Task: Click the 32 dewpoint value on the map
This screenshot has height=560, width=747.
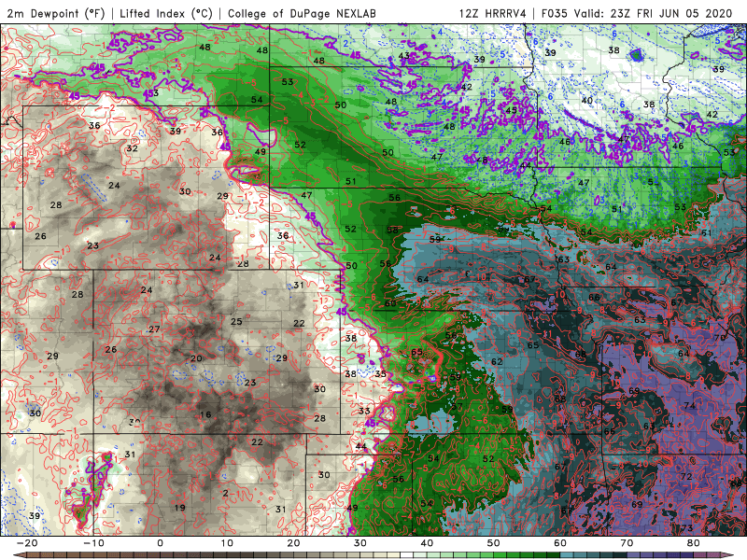Action: click(x=132, y=148)
